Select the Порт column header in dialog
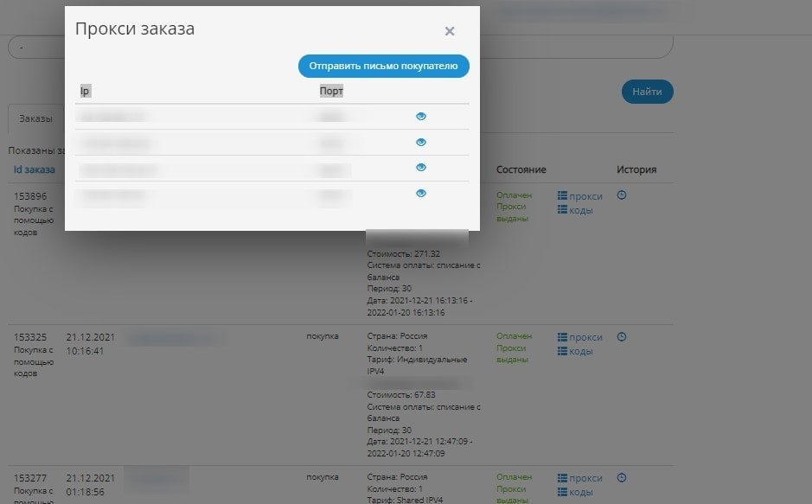The height and width of the screenshot is (504, 812). (331, 91)
